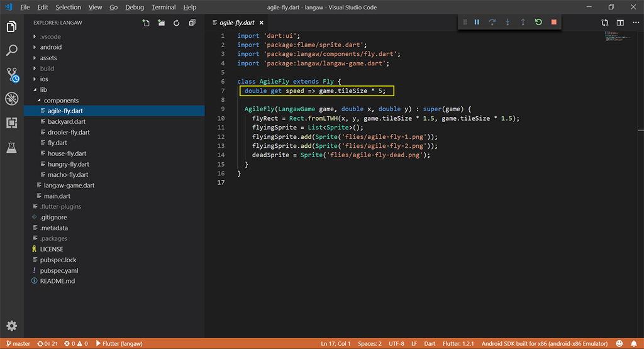Open the Debug view icon
The width and height of the screenshot is (644, 349).
11,99
